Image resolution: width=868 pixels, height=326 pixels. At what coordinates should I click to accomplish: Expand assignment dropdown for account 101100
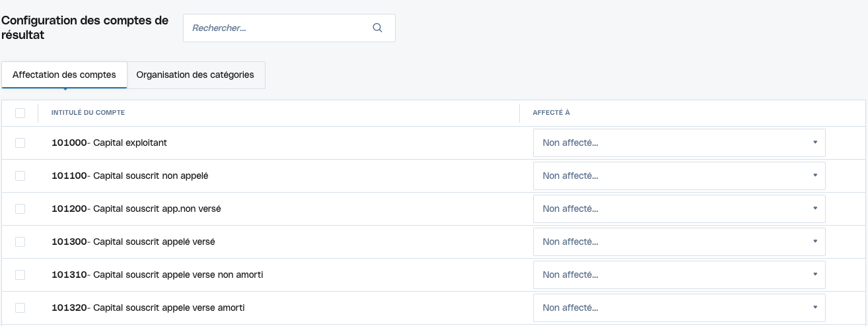coord(678,176)
